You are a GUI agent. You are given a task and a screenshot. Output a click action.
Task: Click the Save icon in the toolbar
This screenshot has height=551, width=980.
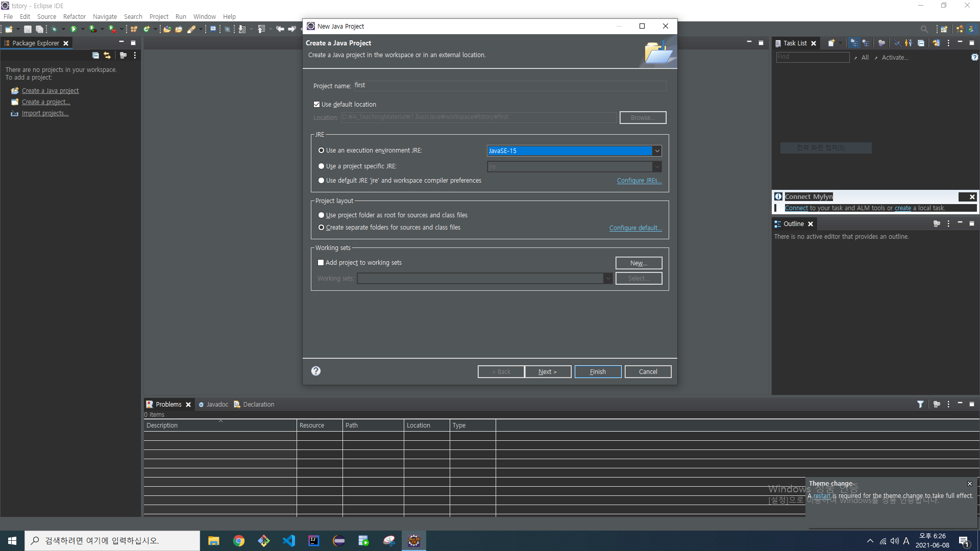pos(28,29)
